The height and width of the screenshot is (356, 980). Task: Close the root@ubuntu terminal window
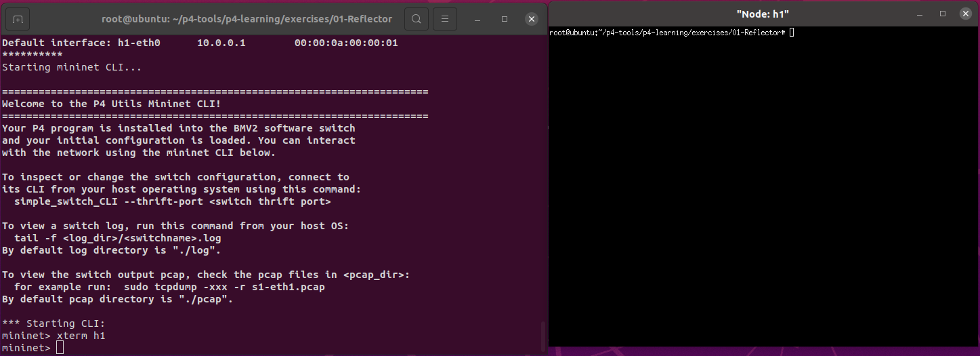coord(532,19)
